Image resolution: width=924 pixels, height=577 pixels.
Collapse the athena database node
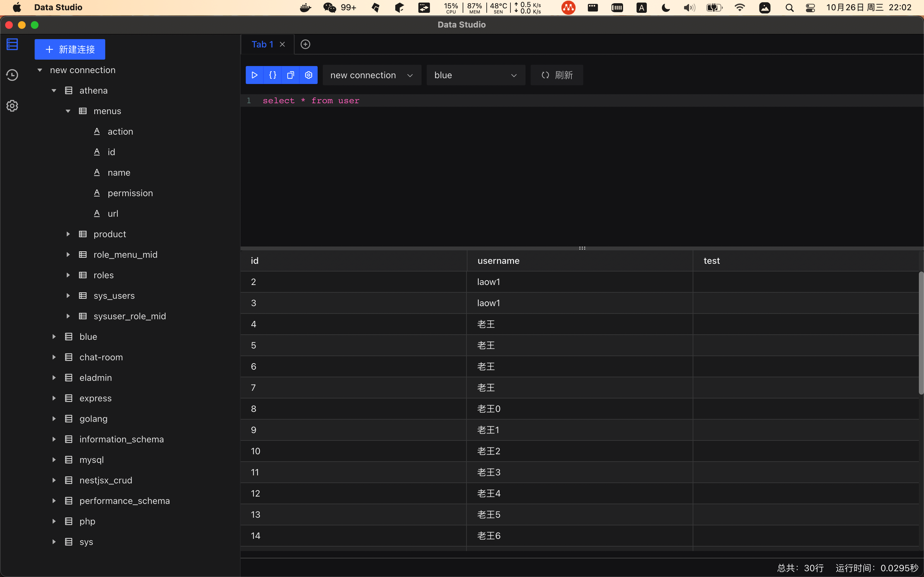54,90
